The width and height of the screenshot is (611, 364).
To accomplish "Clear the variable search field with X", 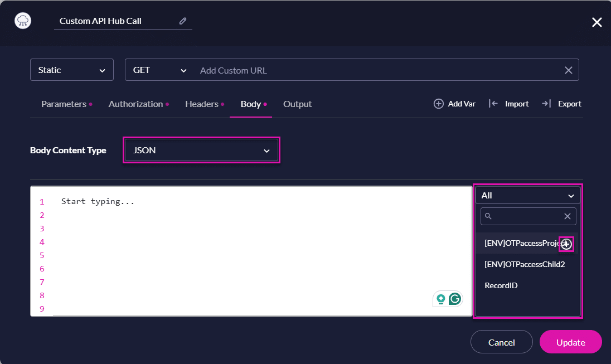I will [x=567, y=216].
